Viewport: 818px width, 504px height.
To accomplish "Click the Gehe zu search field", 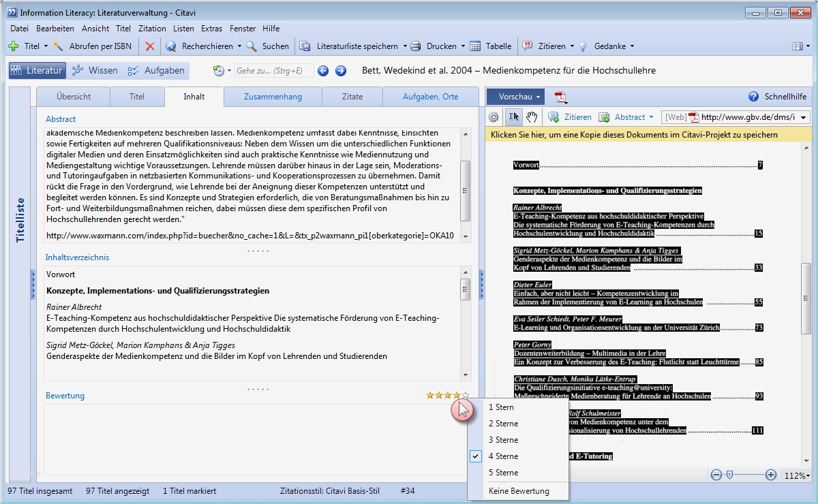I will (x=274, y=71).
